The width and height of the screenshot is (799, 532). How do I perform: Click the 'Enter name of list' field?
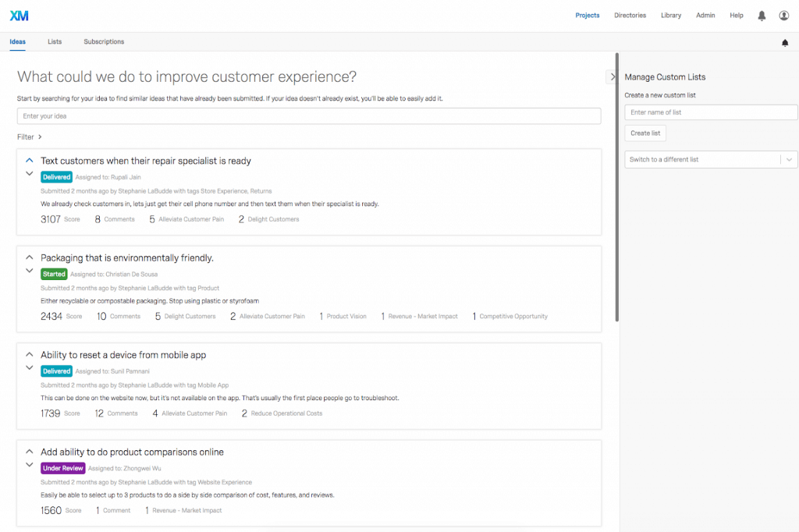[711, 112]
